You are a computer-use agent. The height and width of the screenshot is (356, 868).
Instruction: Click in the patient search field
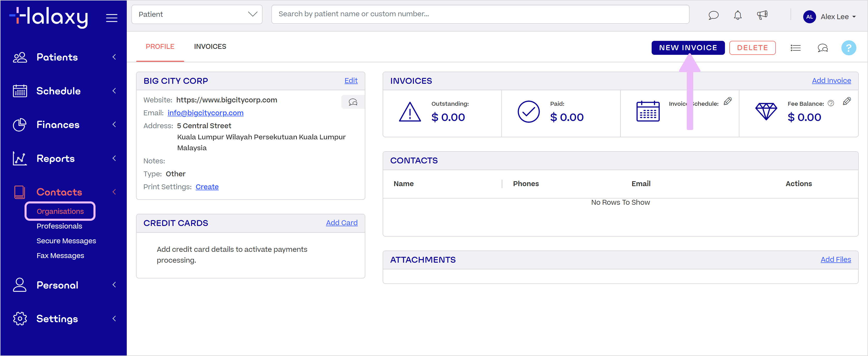[480, 14]
